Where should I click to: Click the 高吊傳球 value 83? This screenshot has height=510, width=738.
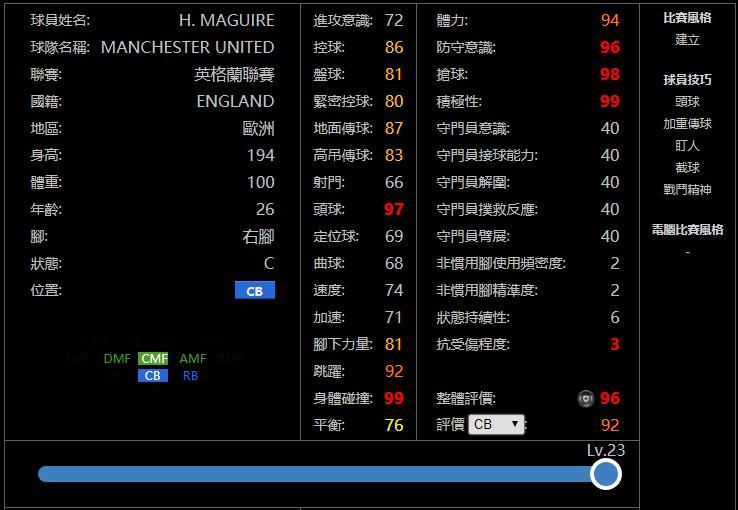394,155
